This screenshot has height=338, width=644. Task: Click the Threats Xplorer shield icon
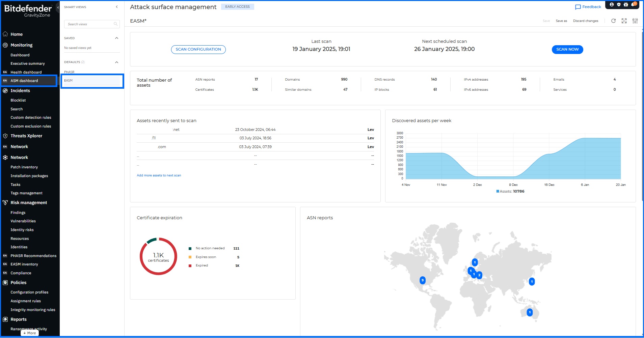click(5, 136)
